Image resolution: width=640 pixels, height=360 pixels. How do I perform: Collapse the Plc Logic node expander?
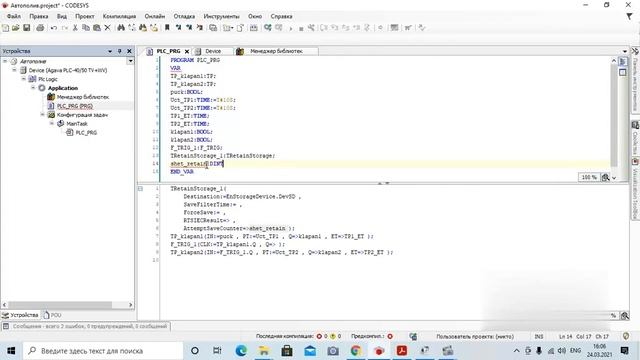click(x=24, y=79)
